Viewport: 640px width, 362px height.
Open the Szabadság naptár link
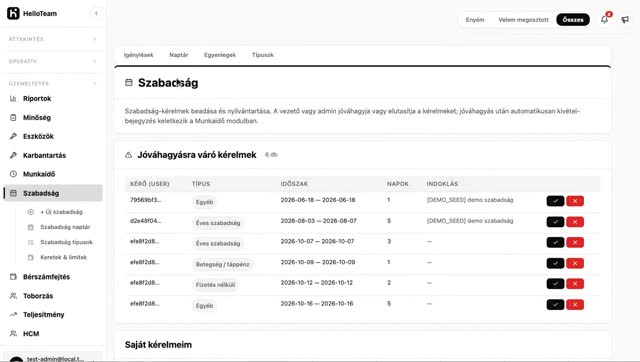pos(65,227)
